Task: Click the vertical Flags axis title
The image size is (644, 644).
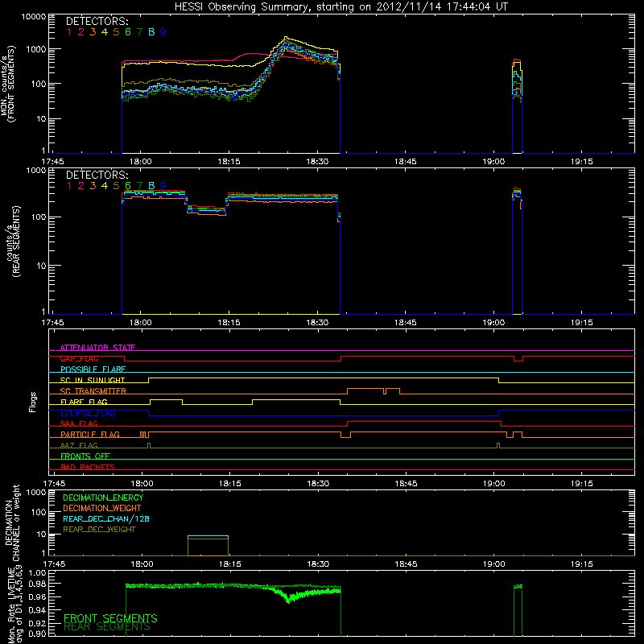Action: pyautogui.click(x=33, y=402)
